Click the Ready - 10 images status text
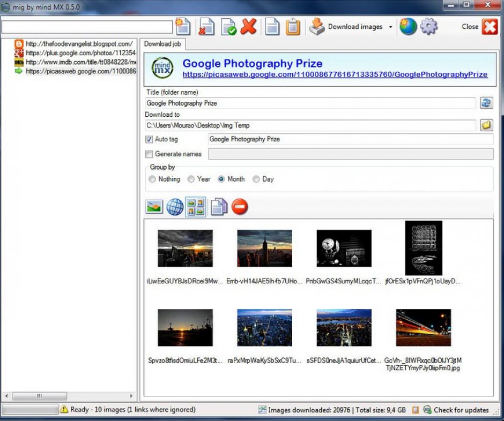The width and height of the screenshot is (504, 421). coord(133,409)
